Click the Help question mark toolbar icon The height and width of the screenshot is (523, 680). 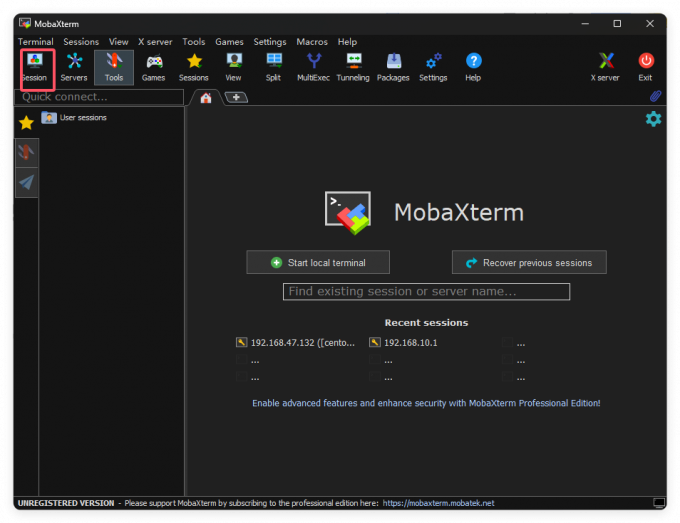coord(473,68)
